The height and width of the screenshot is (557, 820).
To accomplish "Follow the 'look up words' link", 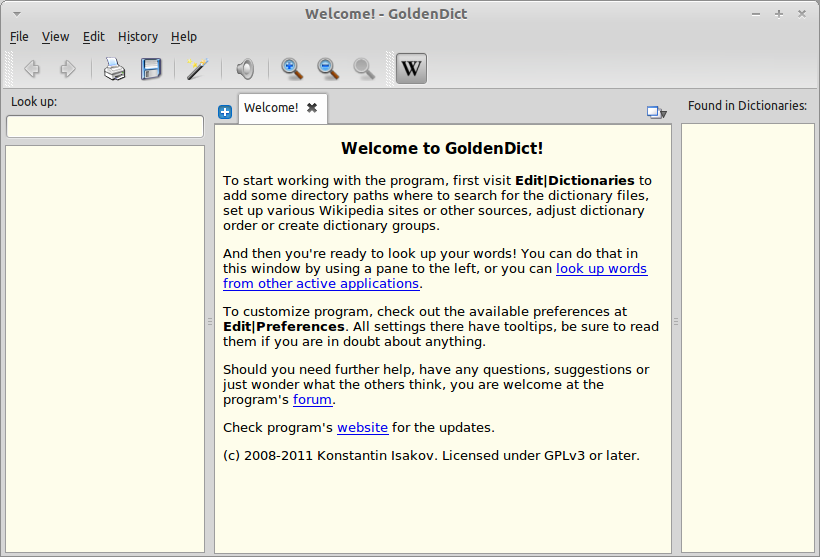I will pos(601,269).
